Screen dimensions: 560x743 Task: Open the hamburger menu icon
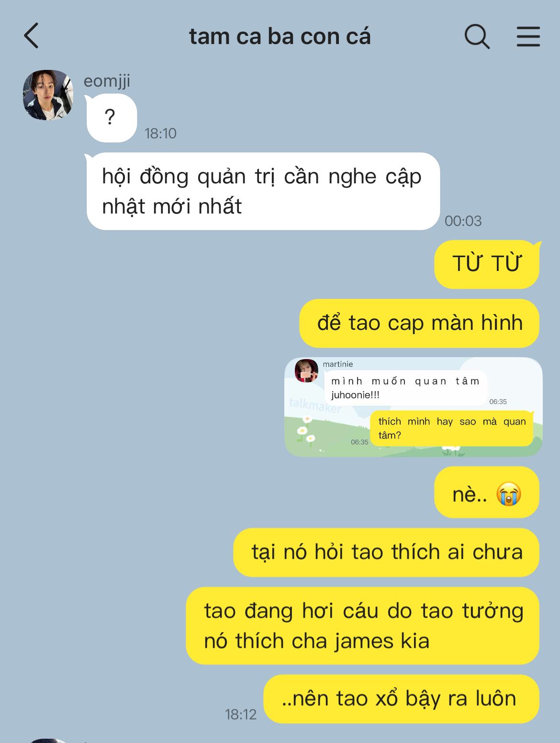pos(528,36)
